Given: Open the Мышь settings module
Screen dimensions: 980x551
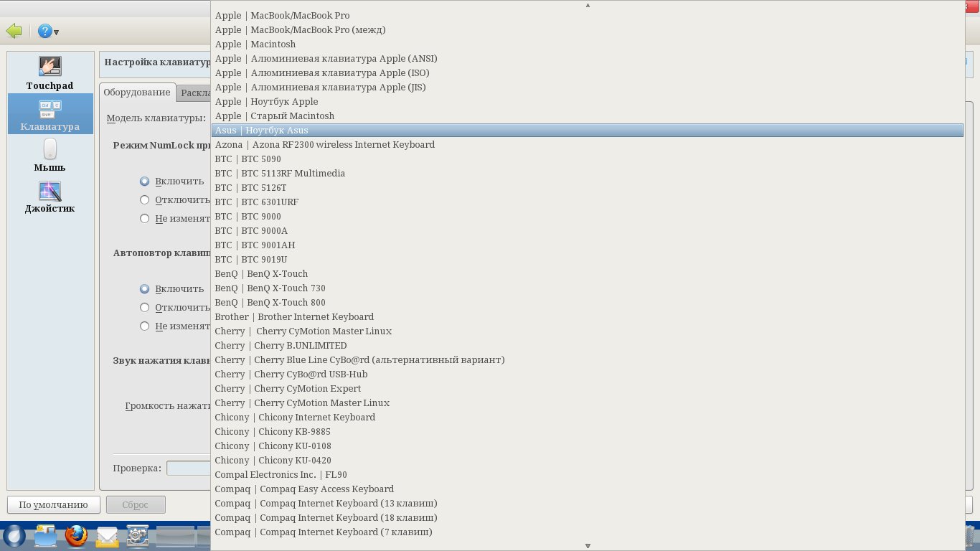Looking at the screenshot, I should click(50, 155).
